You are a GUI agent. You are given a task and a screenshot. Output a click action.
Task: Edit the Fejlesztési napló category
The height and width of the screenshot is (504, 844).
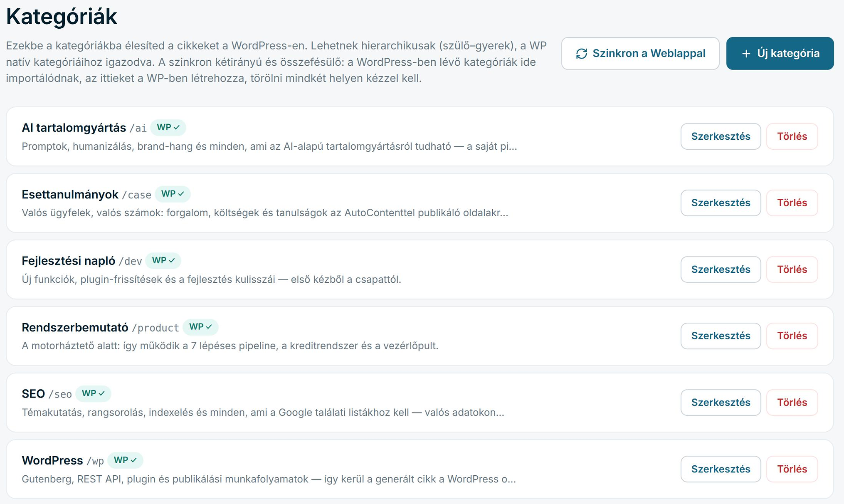pos(721,269)
